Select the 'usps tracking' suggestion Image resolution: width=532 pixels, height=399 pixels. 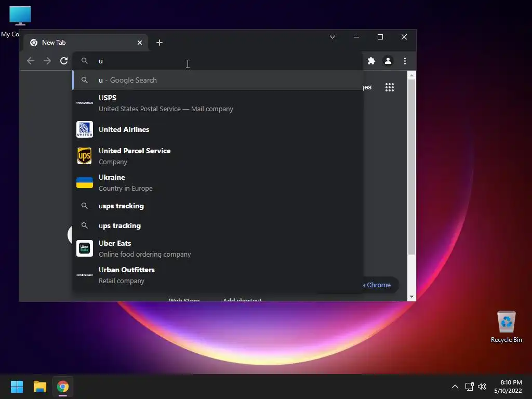click(x=218, y=206)
